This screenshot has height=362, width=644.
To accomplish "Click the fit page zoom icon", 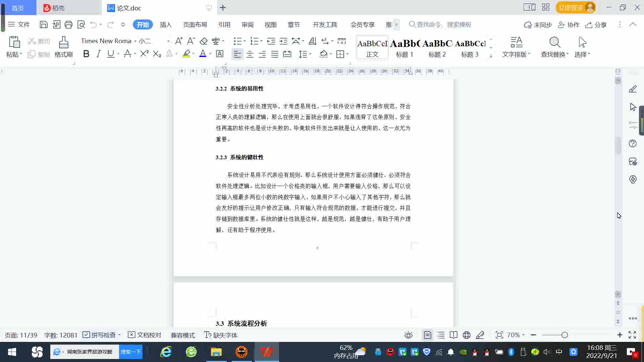I will (x=499, y=335).
